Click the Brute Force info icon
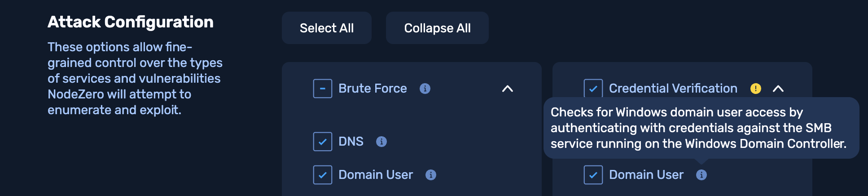 pos(425,89)
